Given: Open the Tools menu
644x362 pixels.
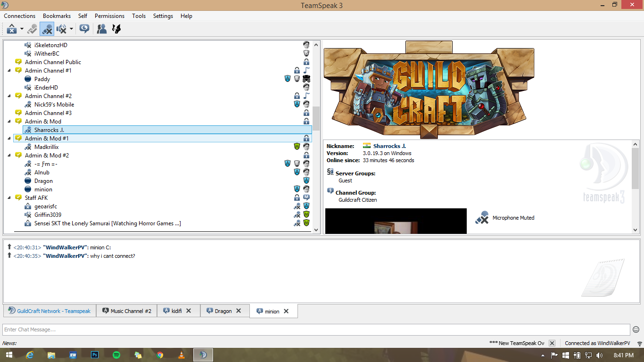Looking at the screenshot, I should tap(139, 16).
